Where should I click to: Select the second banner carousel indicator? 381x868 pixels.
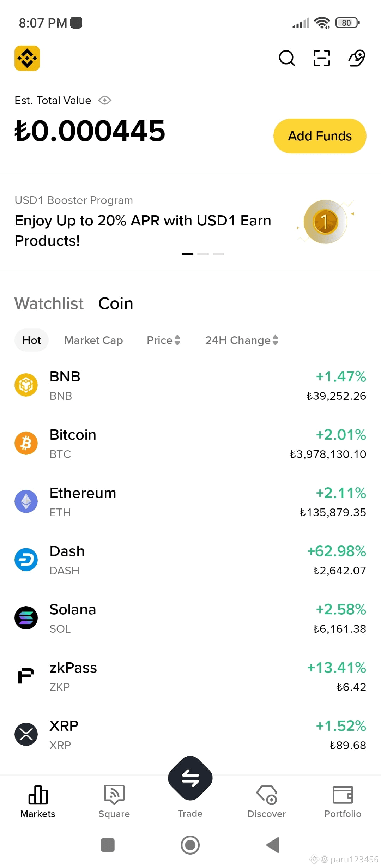(x=203, y=254)
